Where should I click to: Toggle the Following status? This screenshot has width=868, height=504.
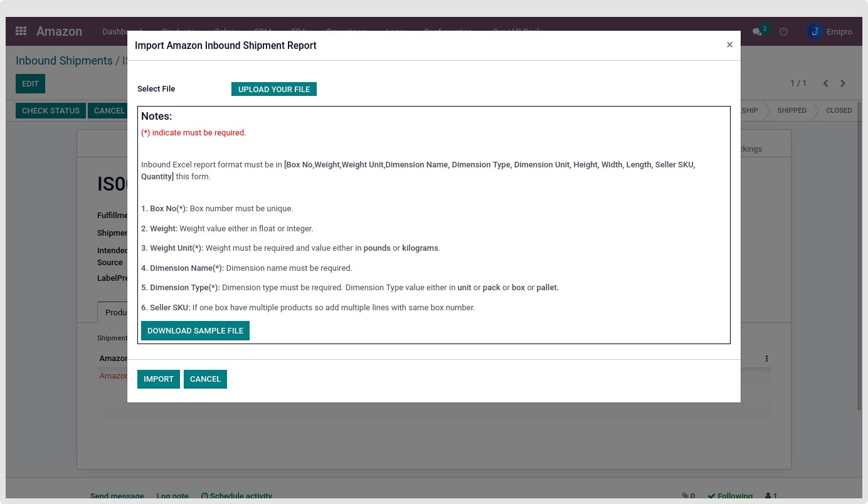tap(730, 496)
